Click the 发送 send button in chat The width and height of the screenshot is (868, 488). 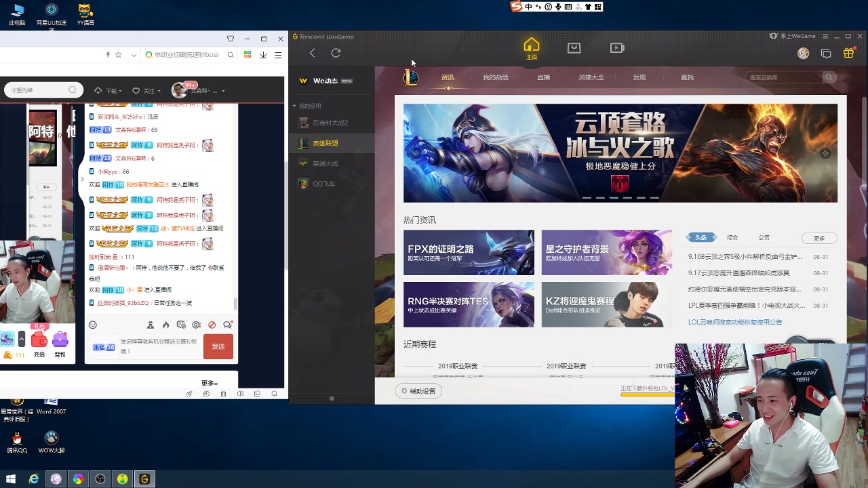[x=218, y=346]
